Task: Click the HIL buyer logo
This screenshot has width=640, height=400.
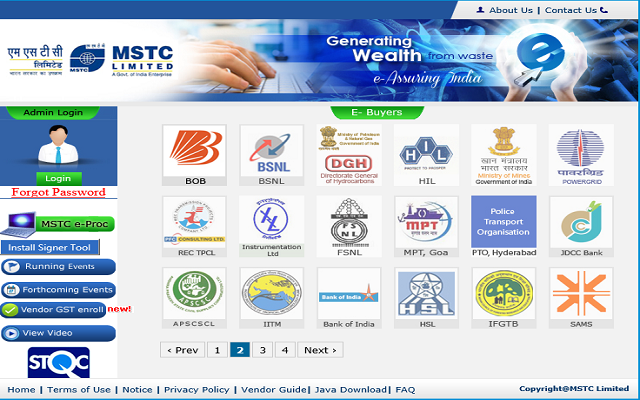Action: (x=427, y=155)
